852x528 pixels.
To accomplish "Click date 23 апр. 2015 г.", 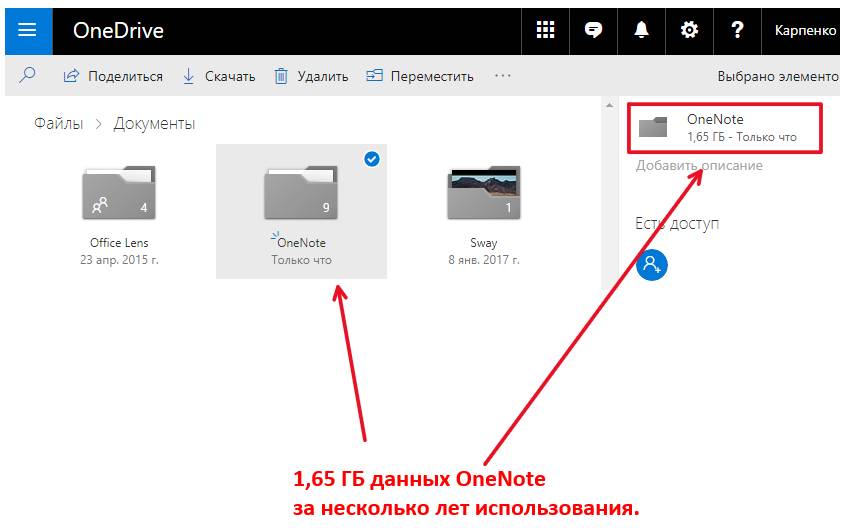I will 119,260.
